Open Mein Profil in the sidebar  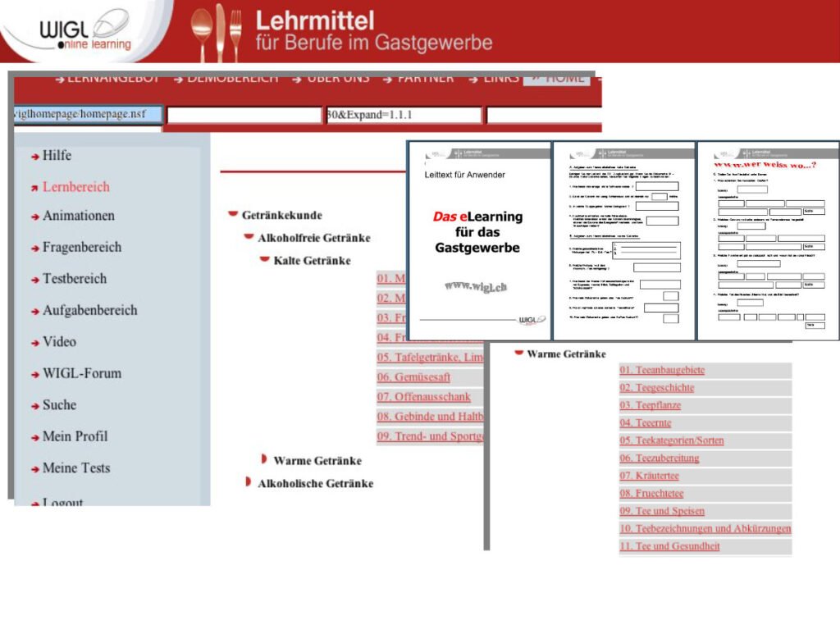coord(75,436)
